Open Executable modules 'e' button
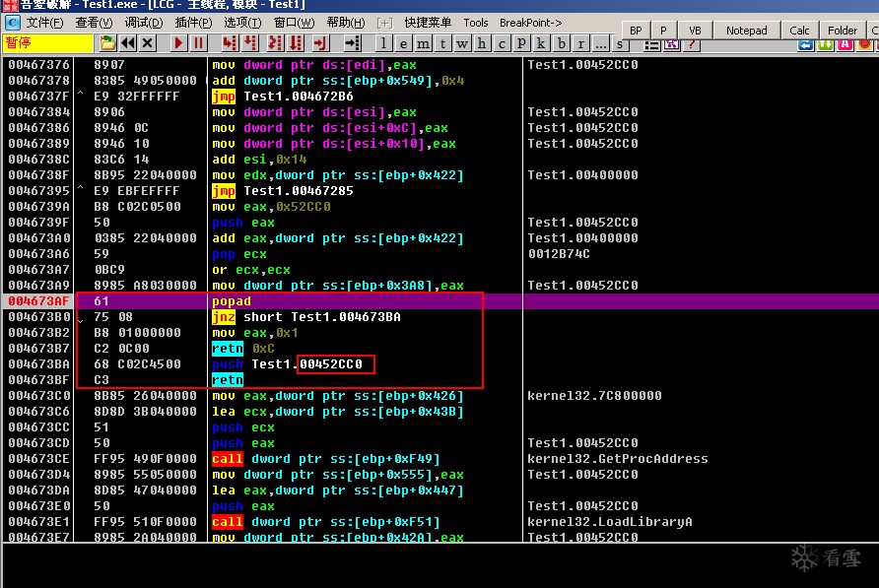Screen dimensions: 879x588 [x=403, y=43]
